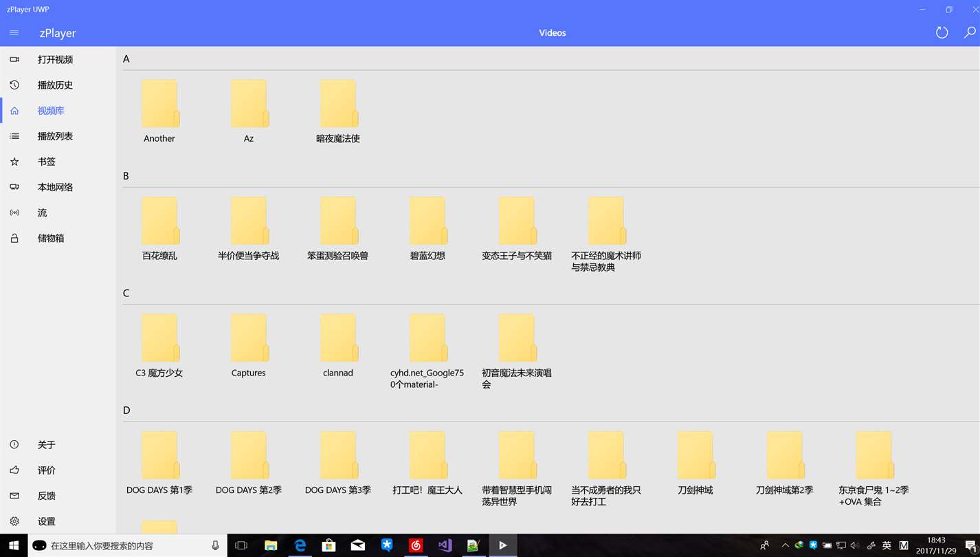This screenshot has width=980, height=557.
Task: Click group header letter C
Action: 126,294
